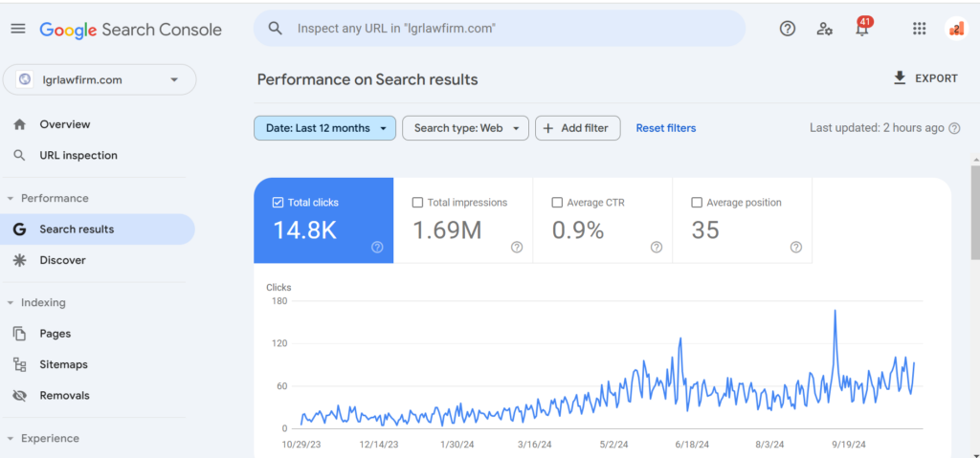Click the Average position help icon
Image resolution: width=980 pixels, height=458 pixels.
(x=795, y=248)
